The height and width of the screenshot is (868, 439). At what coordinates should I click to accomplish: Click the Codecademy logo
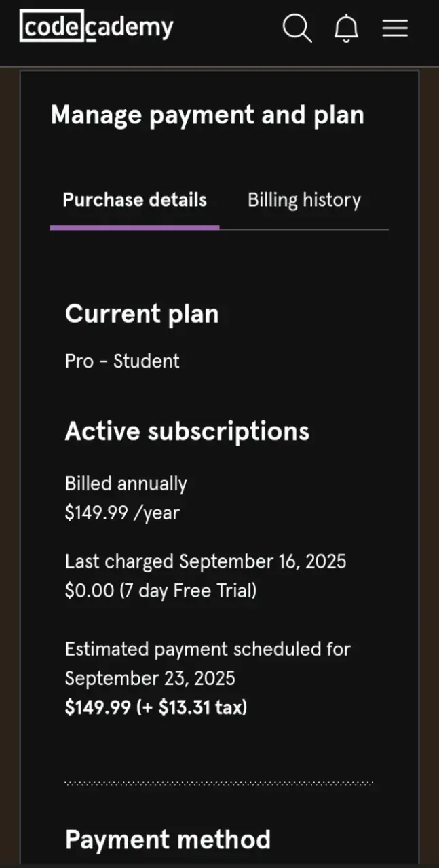96,28
